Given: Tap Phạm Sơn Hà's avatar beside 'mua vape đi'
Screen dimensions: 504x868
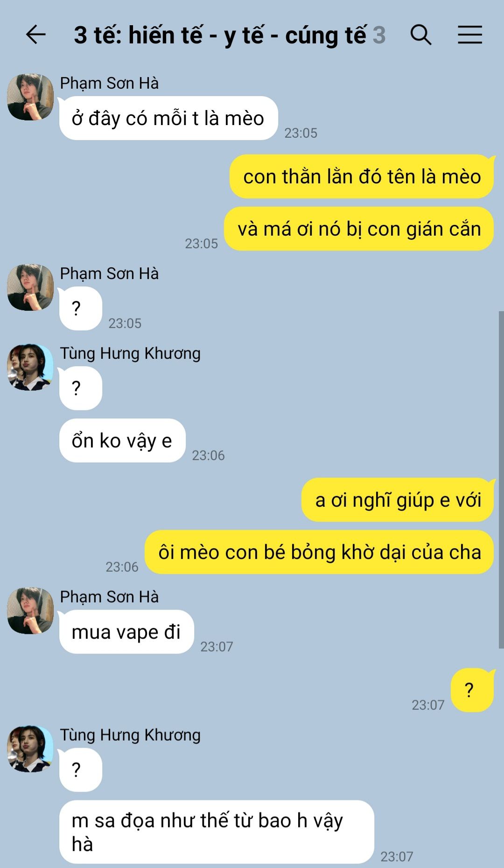Looking at the screenshot, I should pos(30,610).
